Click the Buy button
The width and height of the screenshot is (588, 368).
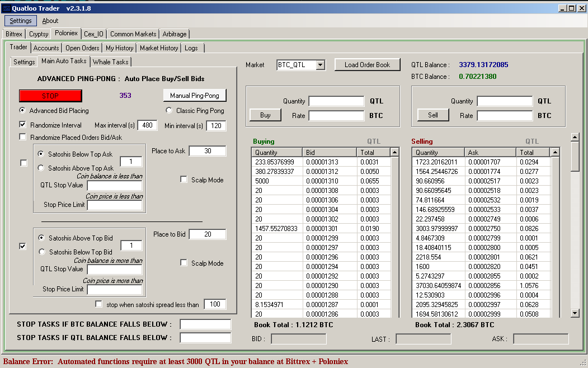265,115
